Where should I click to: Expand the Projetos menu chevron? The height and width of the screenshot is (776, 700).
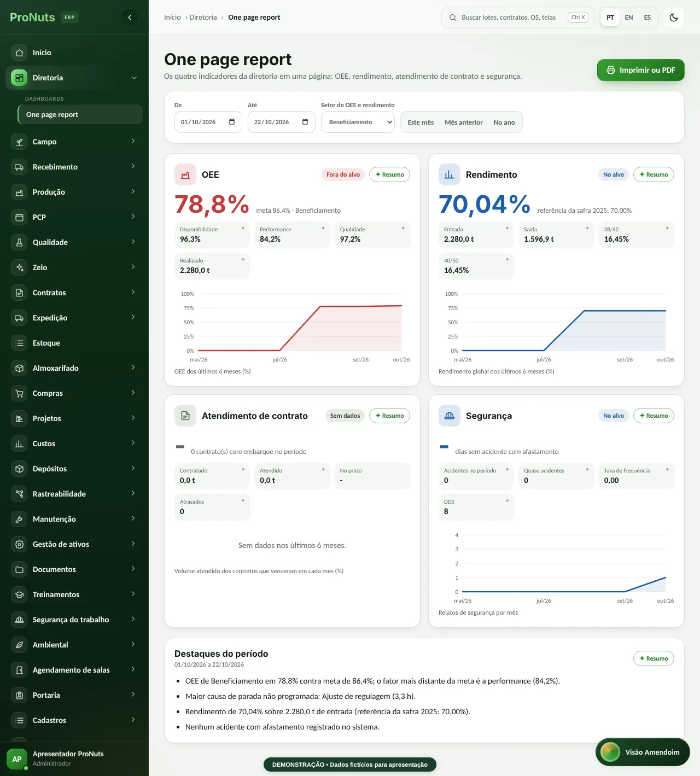133,418
